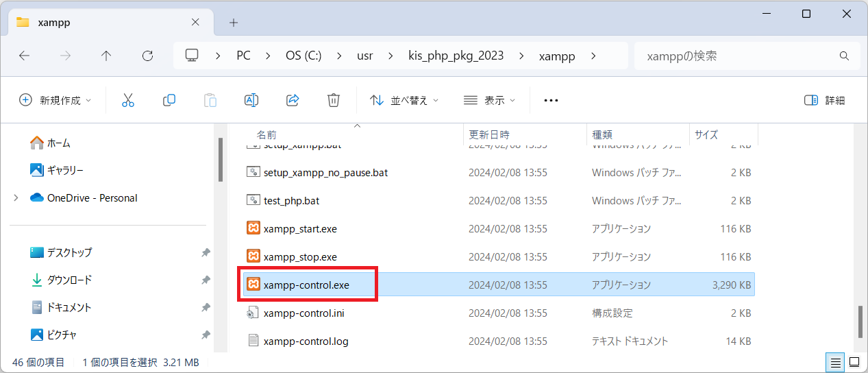Go up one folder level

pyautogui.click(x=106, y=56)
